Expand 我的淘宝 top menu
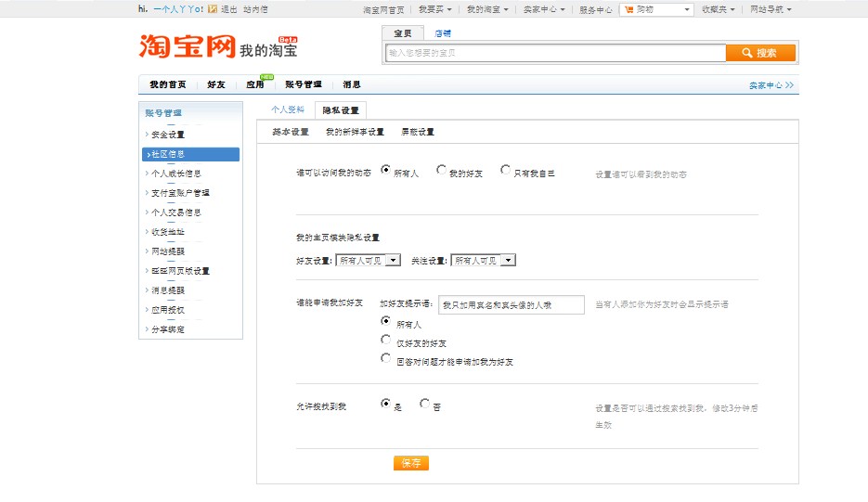Viewport: 868px width, 502px height. (x=487, y=9)
